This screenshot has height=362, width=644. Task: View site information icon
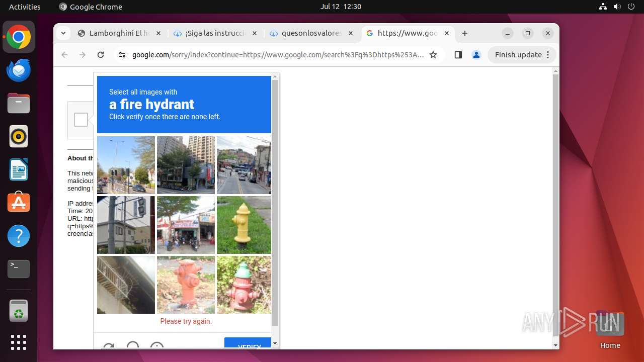pyautogui.click(x=122, y=55)
